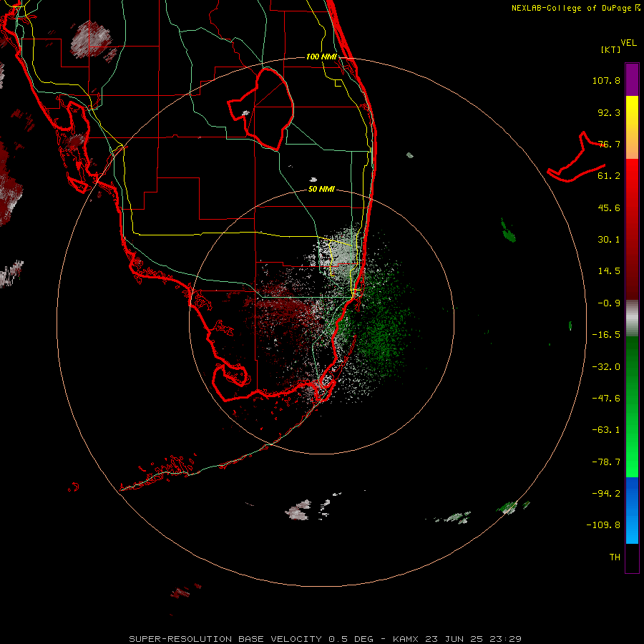
Task: Click the 107.8 legend value
Action: (x=606, y=80)
